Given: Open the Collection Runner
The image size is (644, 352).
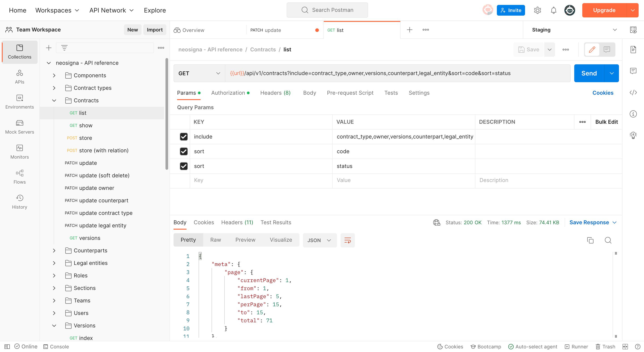Looking at the screenshot, I should pos(576,346).
